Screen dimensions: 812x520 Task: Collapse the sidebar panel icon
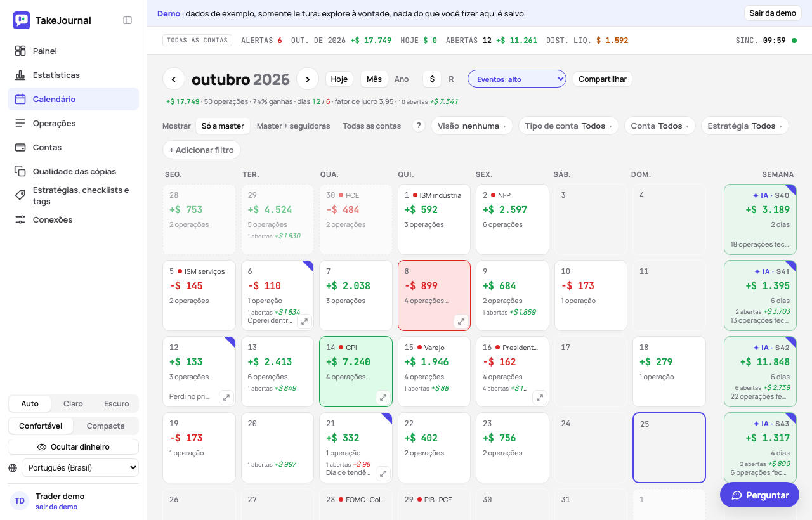(128, 20)
